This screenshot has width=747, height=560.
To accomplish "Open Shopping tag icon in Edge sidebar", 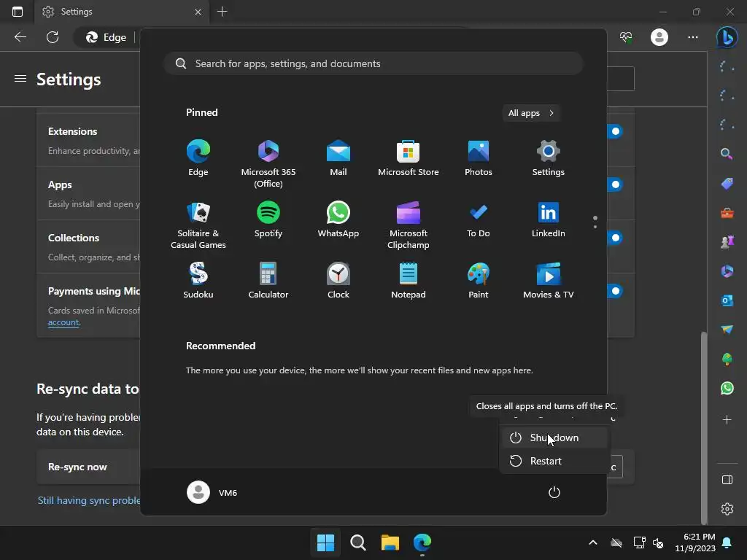I will [727, 183].
